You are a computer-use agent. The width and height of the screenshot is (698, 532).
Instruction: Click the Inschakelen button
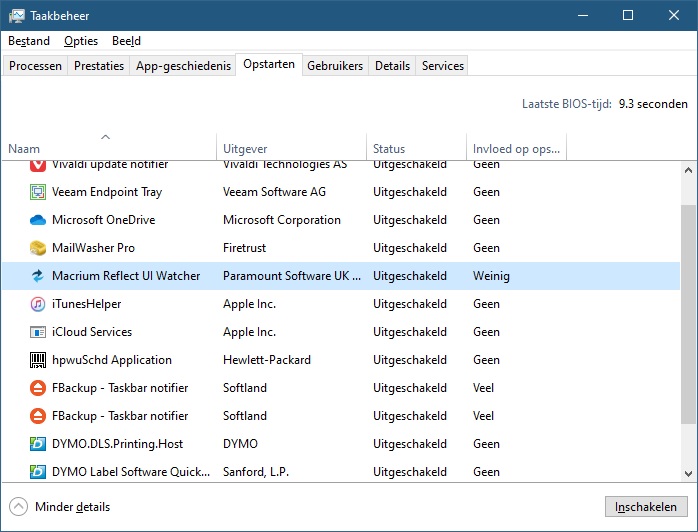(x=646, y=507)
